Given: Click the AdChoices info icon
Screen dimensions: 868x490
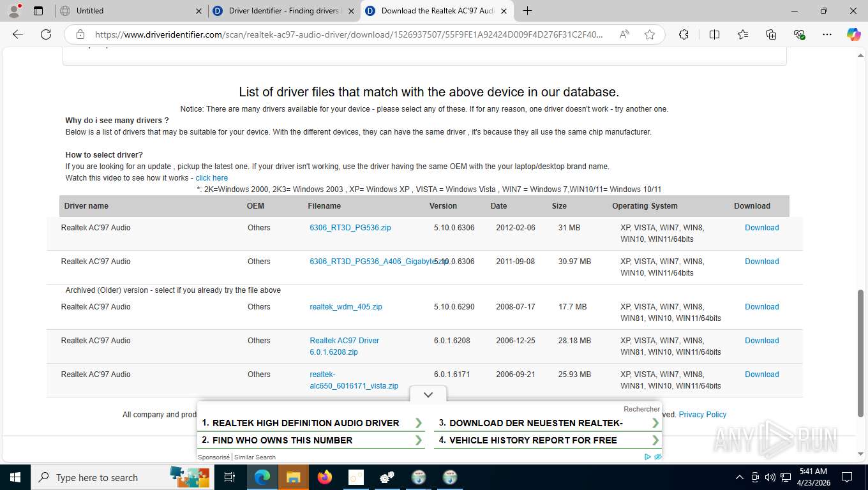Looking at the screenshot, I should pos(648,457).
